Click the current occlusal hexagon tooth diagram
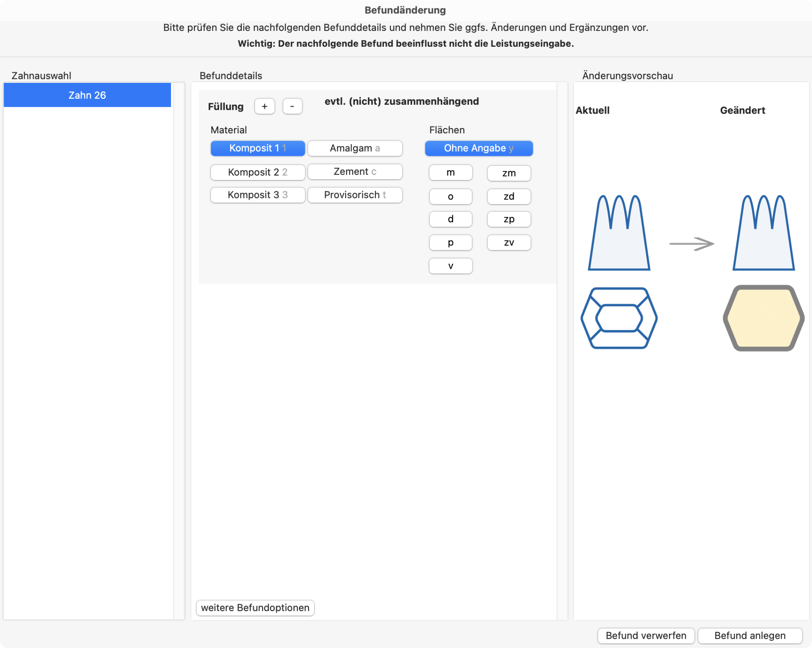This screenshot has width=812, height=648. [619, 318]
